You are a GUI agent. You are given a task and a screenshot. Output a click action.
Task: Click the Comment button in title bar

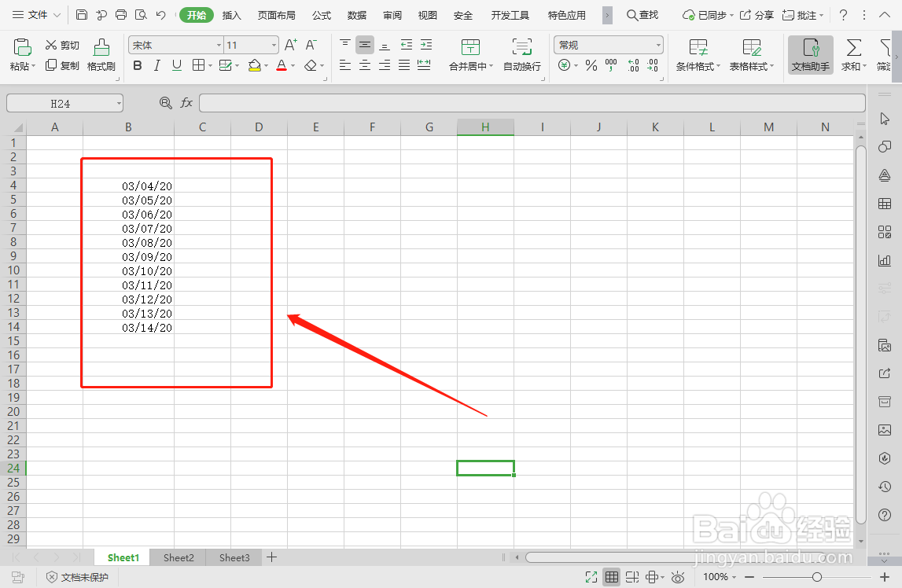click(803, 15)
